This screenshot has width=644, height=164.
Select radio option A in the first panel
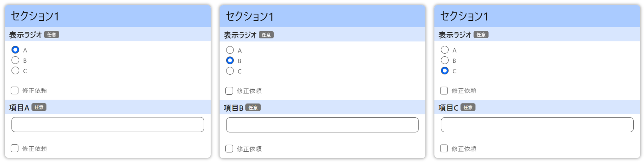[16, 50]
